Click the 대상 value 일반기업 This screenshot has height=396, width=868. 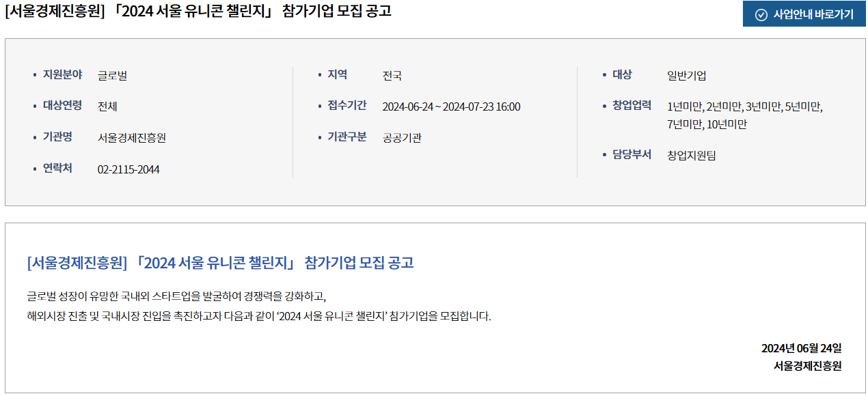[x=687, y=76]
